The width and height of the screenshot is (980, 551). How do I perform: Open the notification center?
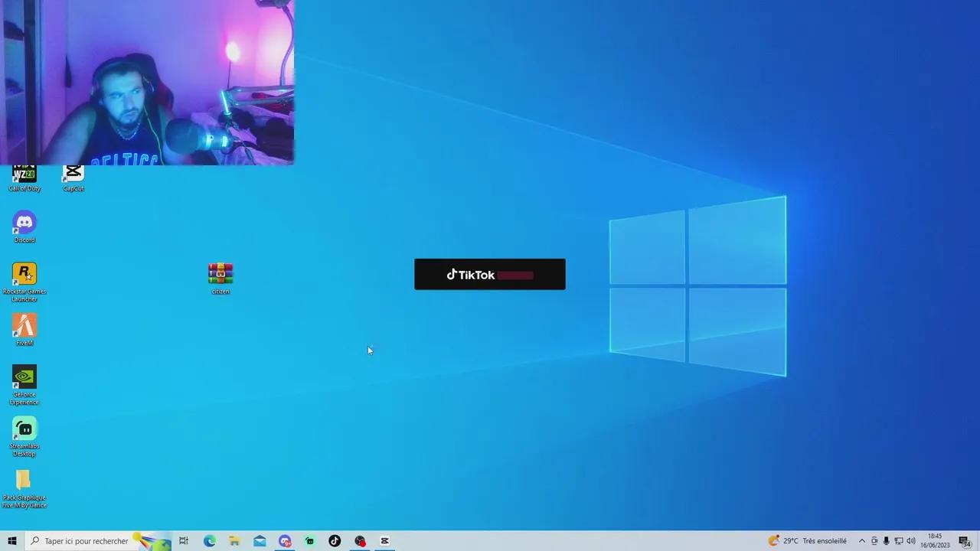(965, 541)
